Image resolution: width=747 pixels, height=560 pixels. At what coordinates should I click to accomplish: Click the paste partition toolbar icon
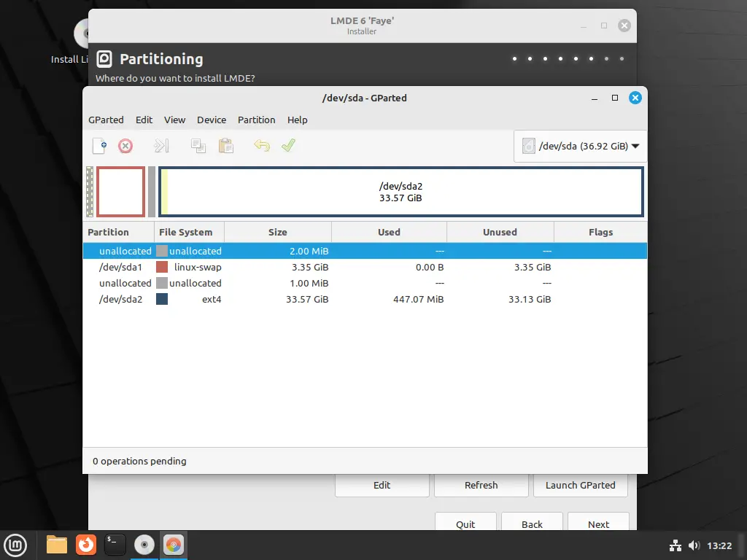click(226, 146)
